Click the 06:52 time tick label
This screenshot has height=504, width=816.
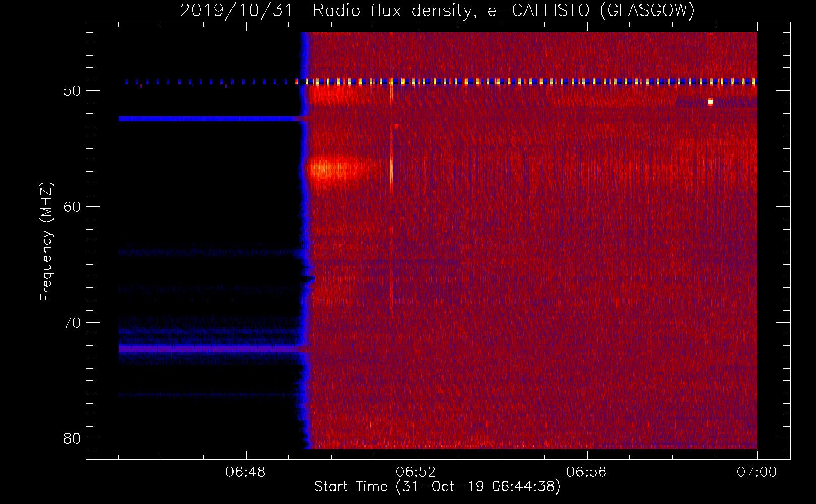[x=416, y=472]
